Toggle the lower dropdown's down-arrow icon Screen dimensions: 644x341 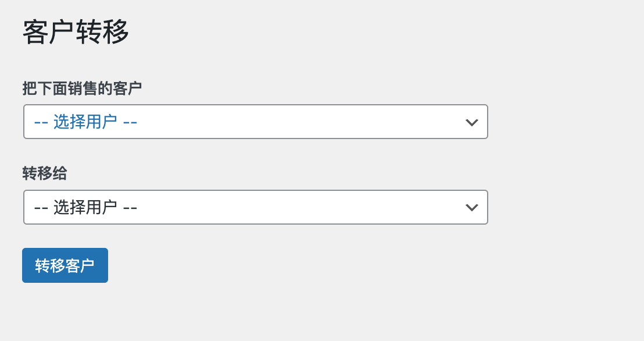click(x=472, y=208)
